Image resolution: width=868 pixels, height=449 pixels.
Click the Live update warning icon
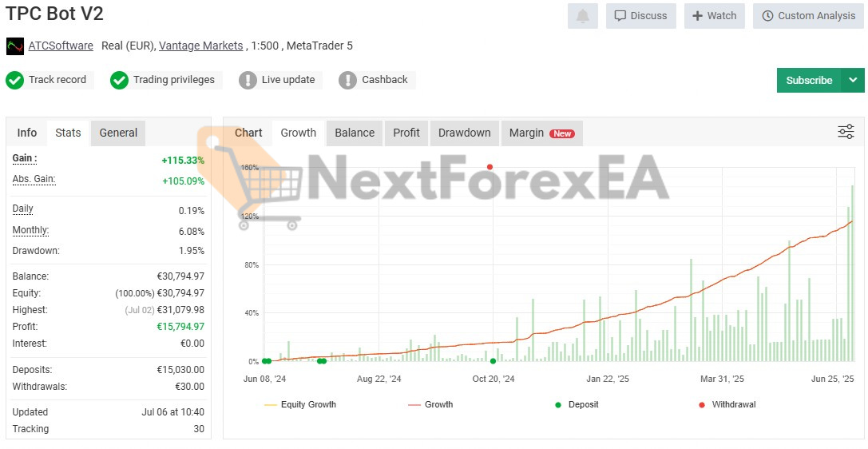[248, 80]
